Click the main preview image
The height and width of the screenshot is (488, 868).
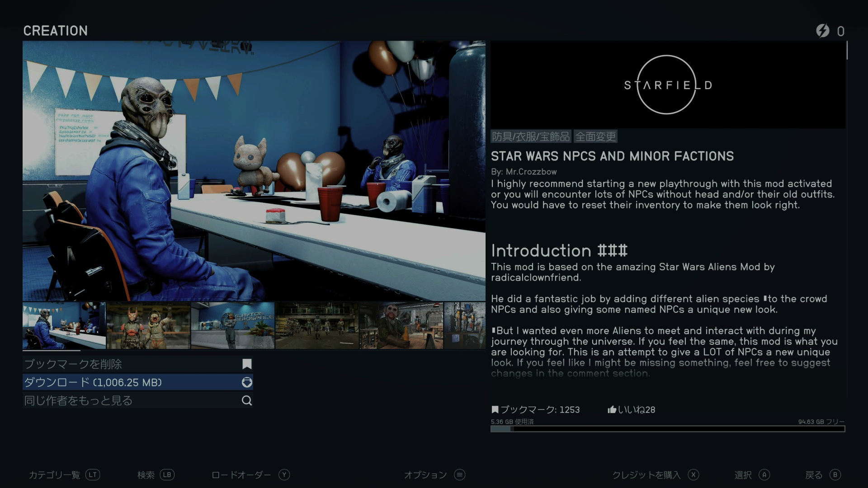point(254,171)
